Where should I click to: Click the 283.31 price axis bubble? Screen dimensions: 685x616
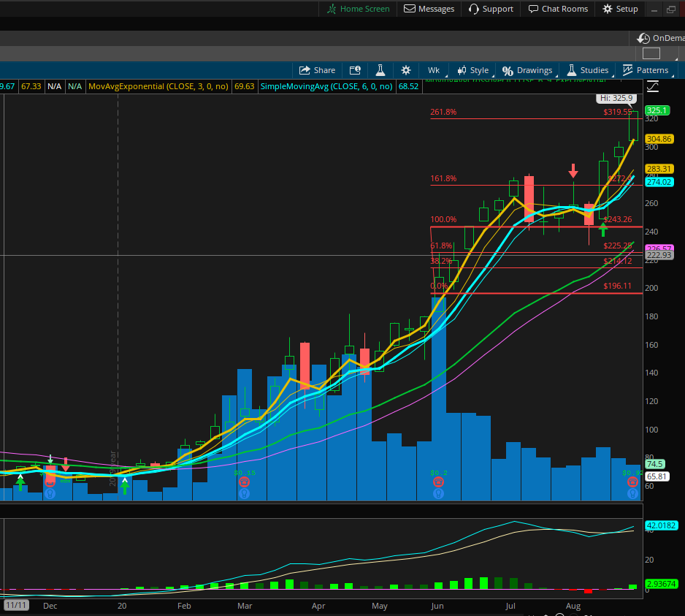tap(659, 169)
